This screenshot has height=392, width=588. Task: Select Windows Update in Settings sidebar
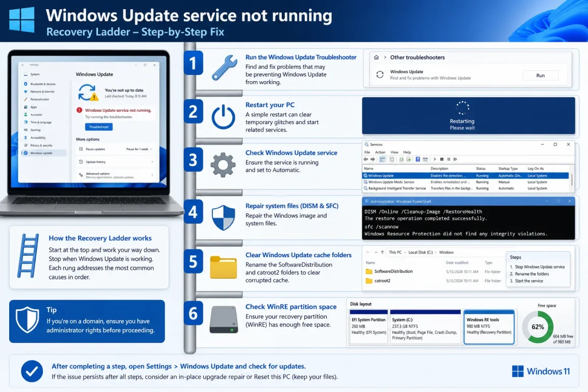(44, 153)
